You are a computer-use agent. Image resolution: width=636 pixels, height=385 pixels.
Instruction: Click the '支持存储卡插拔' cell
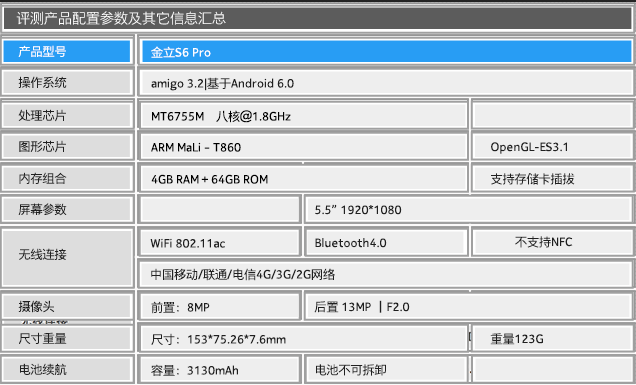click(x=552, y=179)
